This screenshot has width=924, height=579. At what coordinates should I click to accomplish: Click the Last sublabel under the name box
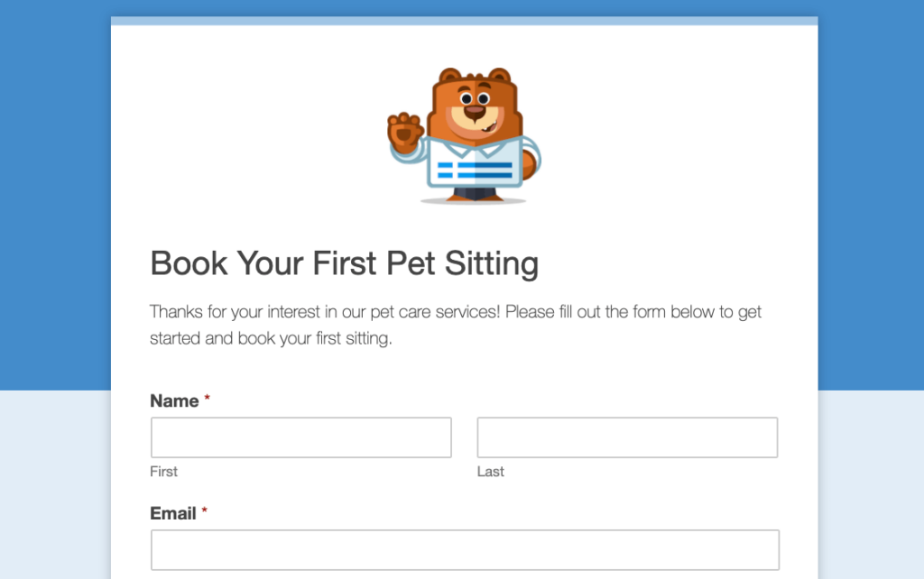point(490,471)
